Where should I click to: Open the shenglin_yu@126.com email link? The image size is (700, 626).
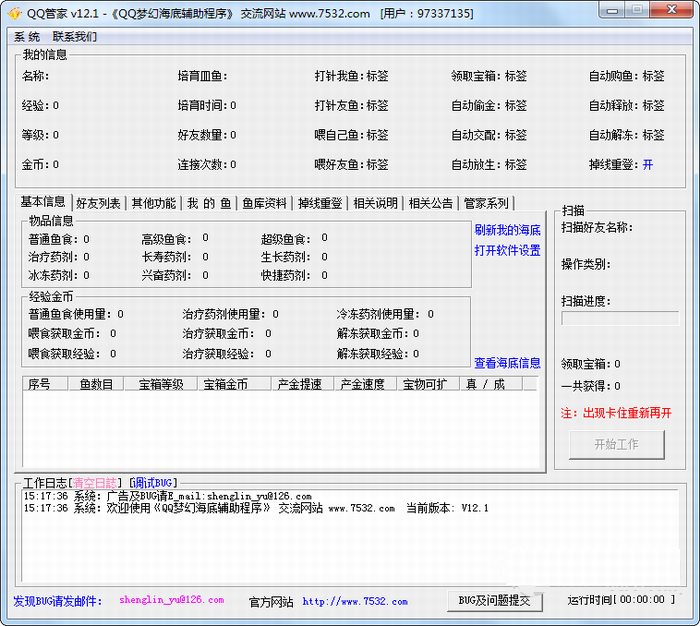click(171, 600)
